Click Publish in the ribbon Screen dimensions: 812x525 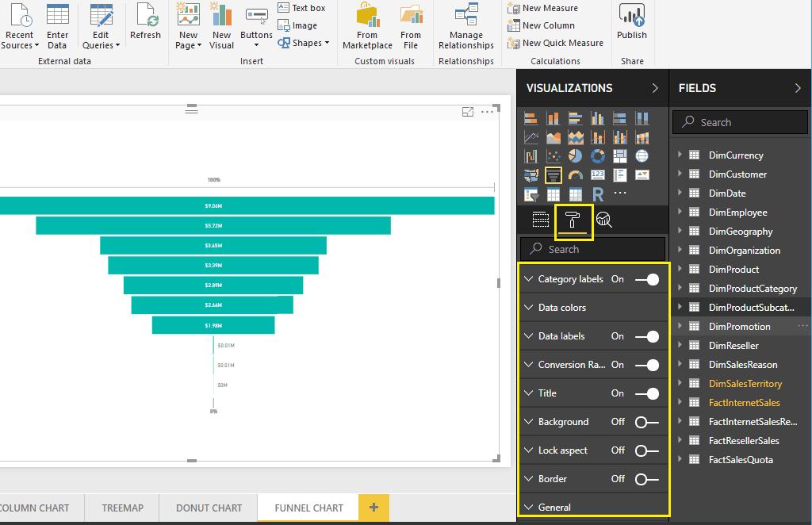(x=632, y=22)
